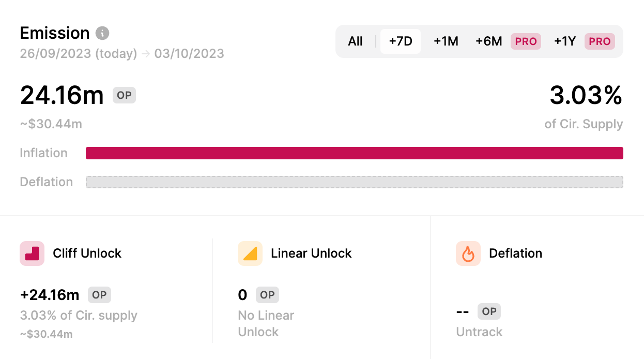The width and height of the screenshot is (644, 359).
Task: Select the OP badge next to zero Linear Unlock
Action: [267, 295]
